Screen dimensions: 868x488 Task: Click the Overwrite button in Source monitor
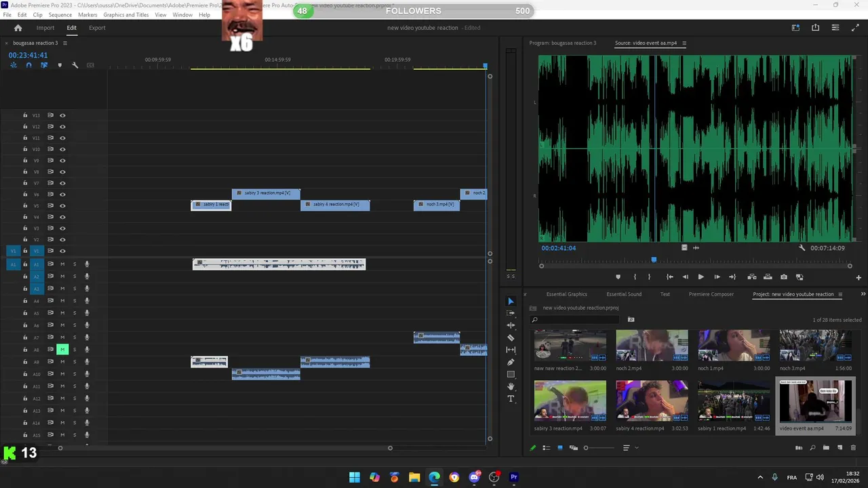768,277
